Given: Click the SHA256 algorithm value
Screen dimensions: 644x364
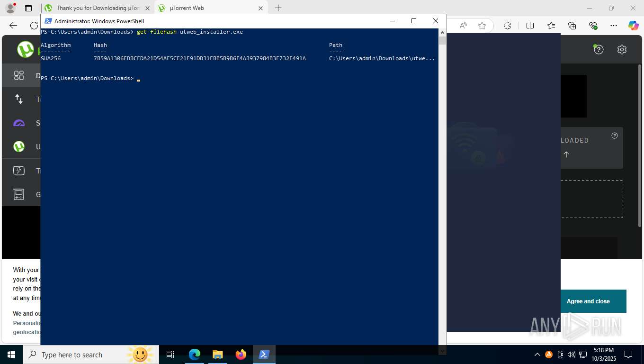Looking at the screenshot, I should click(51, 58).
